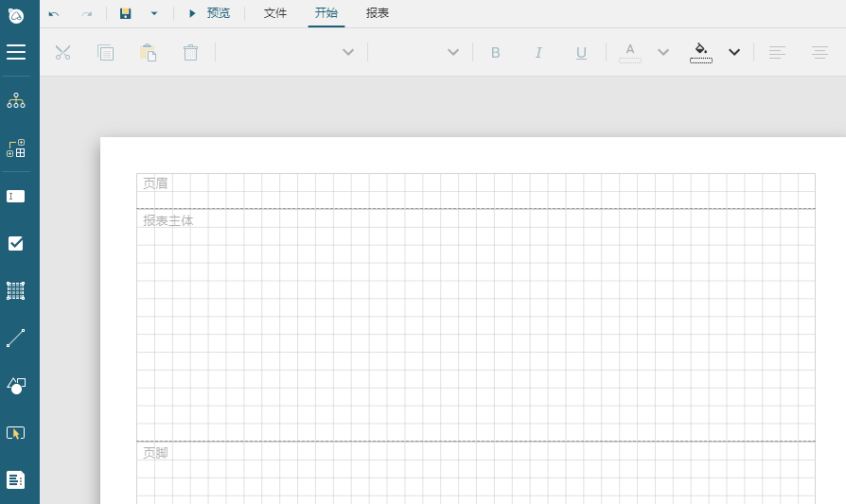Select the TextBox control in sidebar
846x504 pixels.
pyautogui.click(x=16, y=196)
